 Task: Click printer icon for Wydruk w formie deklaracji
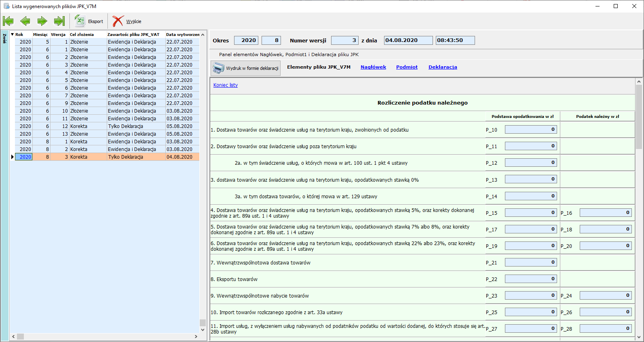tap(218, 68)
